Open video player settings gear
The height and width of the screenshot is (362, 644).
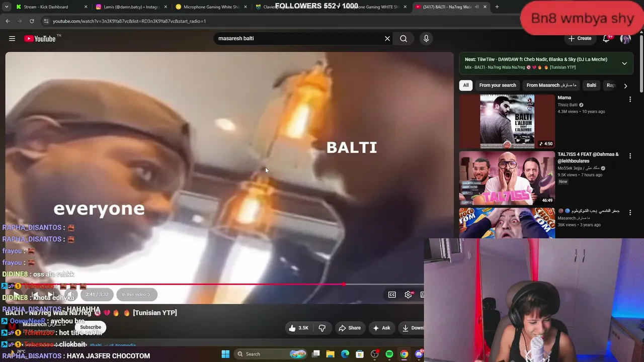pyautogui.click(x=408, y=295)
